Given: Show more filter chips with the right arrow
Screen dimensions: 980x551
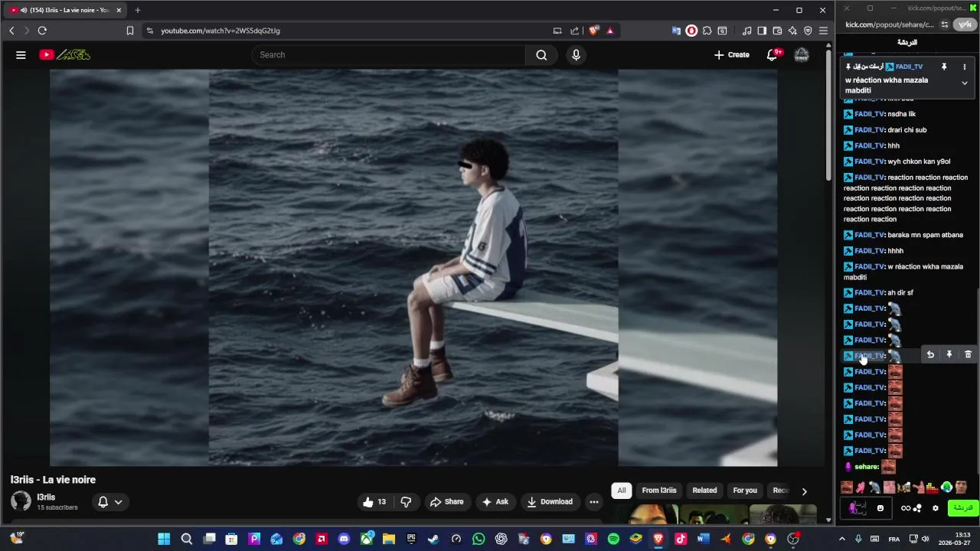Looking at the screenshot, I should pos(804,491).
